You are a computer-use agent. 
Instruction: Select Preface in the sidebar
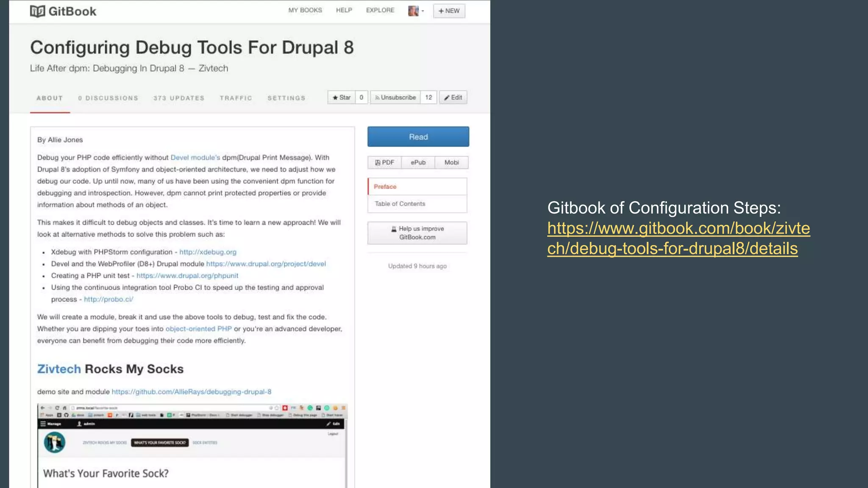(417, 186)
